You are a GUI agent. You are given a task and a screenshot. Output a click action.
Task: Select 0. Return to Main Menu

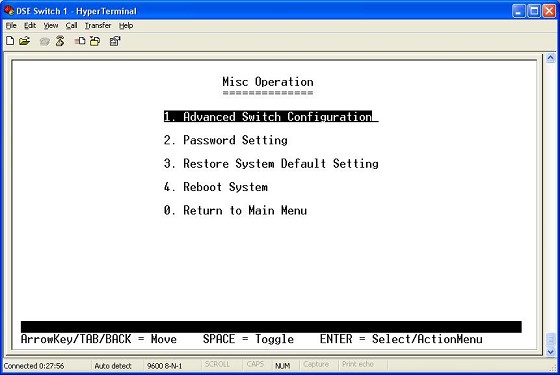tap(235, 210)
